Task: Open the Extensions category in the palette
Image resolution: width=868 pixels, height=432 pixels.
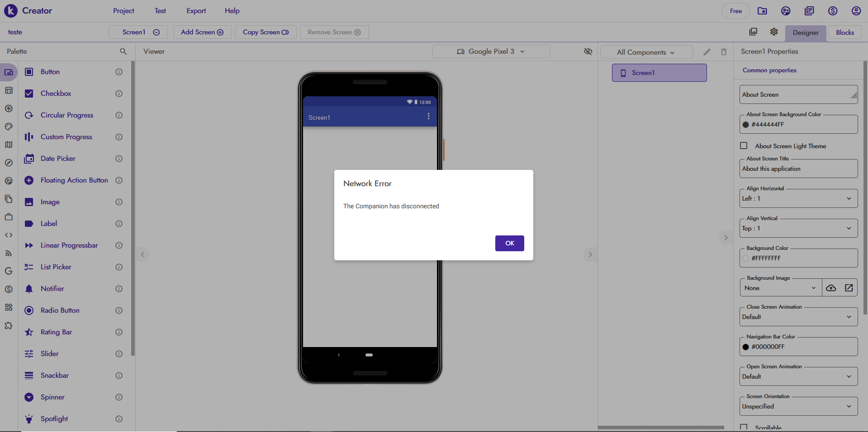Action: point(9,325)
